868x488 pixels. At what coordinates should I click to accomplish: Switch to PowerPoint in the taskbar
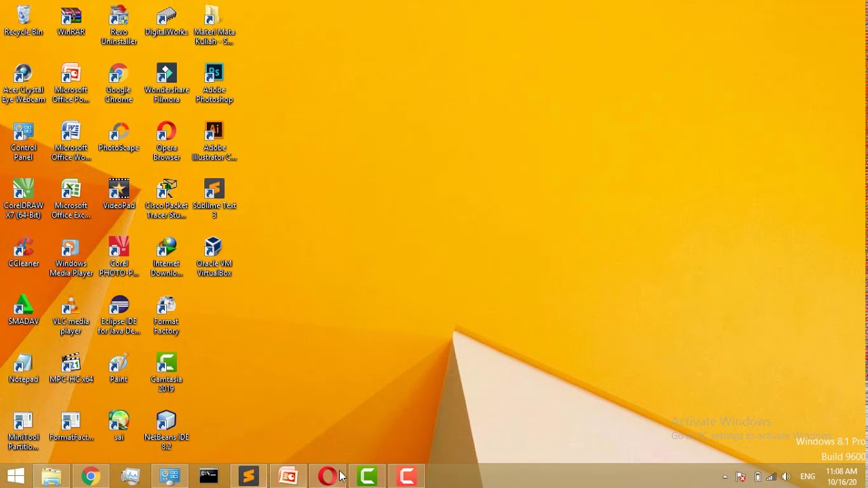click(288, 476)
